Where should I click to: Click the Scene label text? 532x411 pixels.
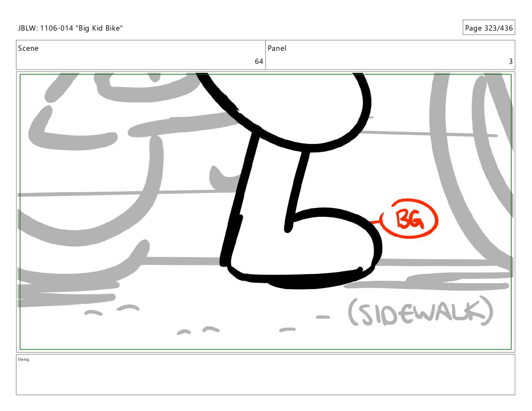[x=28, y=48]
